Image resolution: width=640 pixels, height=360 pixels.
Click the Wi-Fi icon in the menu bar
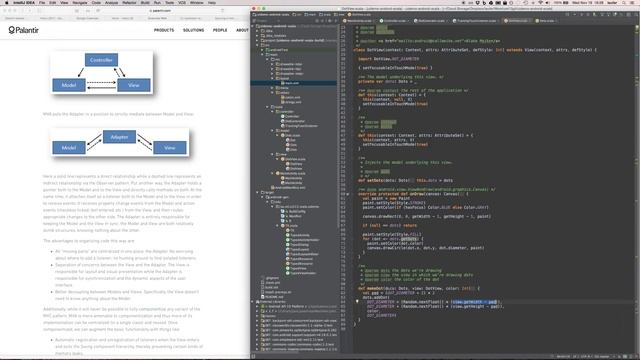pos(541,2)
